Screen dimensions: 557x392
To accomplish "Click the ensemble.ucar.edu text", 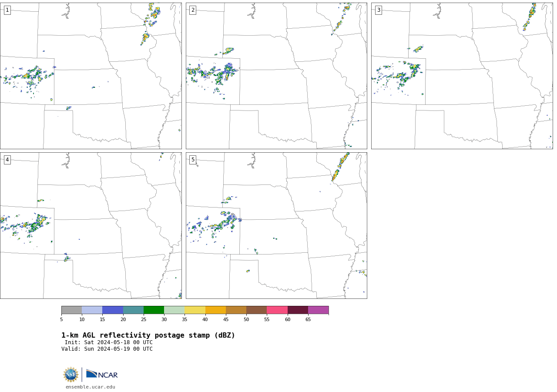I will tap(91, 387).
